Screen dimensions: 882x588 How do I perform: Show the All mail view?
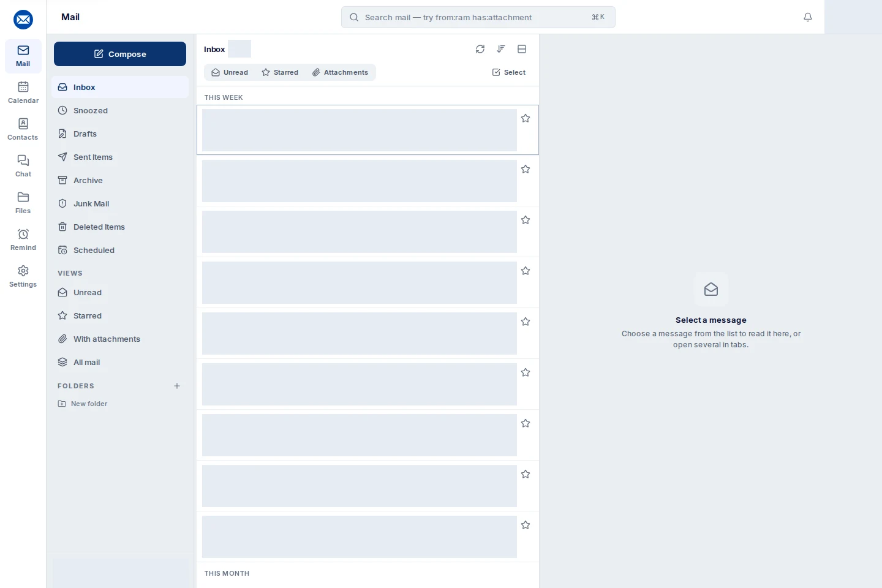pyautogui.click(x=120, y=362)
